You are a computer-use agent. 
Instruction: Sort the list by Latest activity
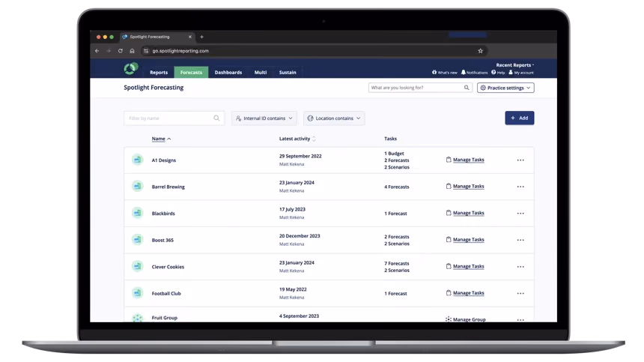click(x=297, y=139)
